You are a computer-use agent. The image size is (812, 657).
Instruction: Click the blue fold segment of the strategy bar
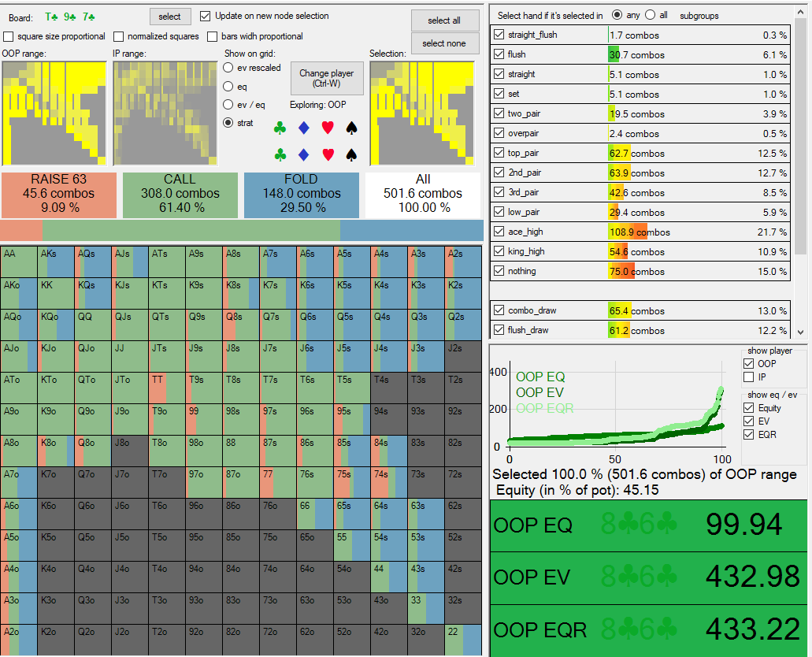410,230
